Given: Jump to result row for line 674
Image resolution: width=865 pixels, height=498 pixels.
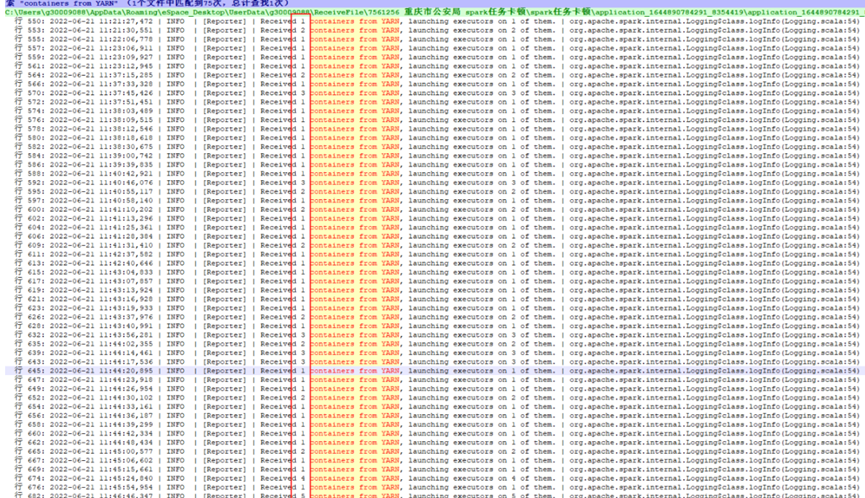Looking at the screenshot, I should (435, 478).
